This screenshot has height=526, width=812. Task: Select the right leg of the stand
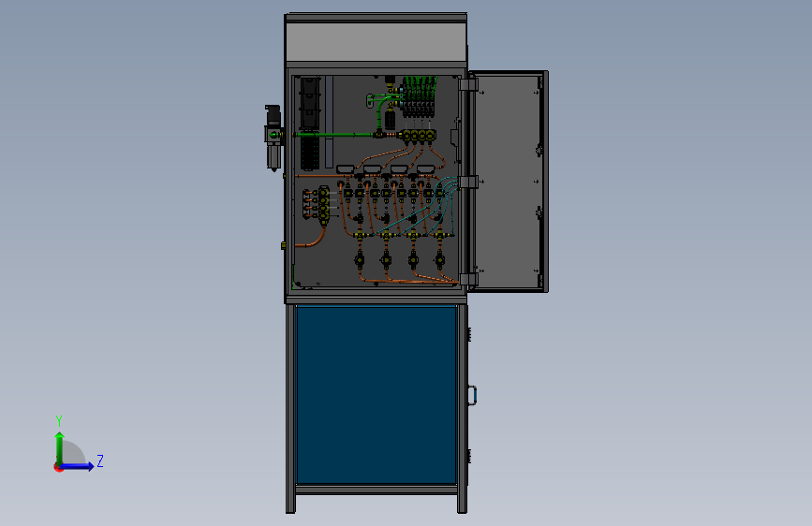coord(462,409)
